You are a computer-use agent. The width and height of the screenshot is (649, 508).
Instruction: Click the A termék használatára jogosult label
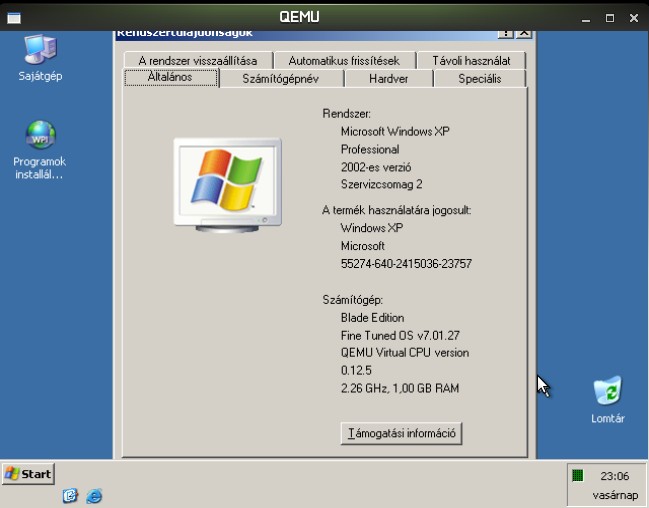tap(397, 210)
